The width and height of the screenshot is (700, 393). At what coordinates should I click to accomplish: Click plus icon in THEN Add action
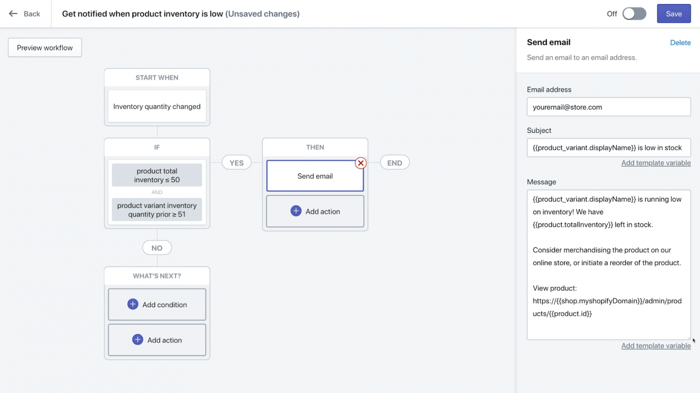pos(296,211)
